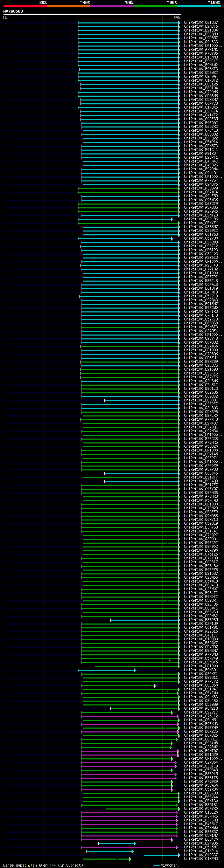Open hit UniRef100_A9P857
Viewport: 224px width, 868px height.
click(201, 38)
